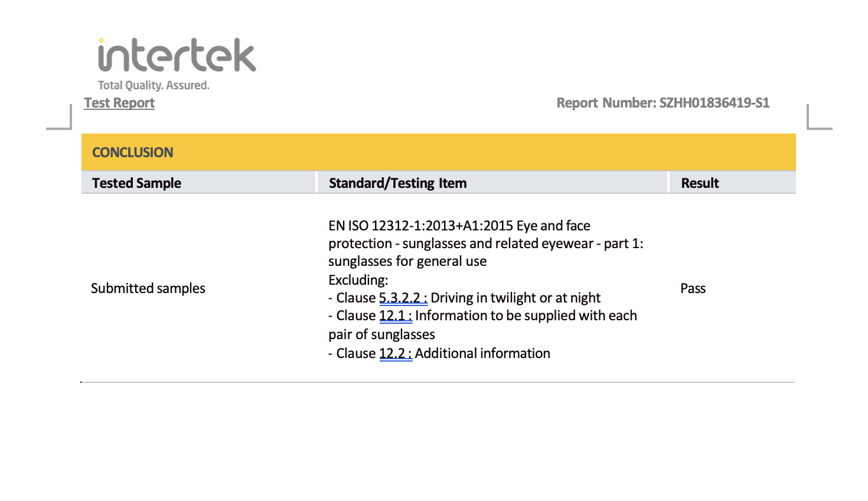Click the 'Submitted samples' cell

click(x=148, y=288)
